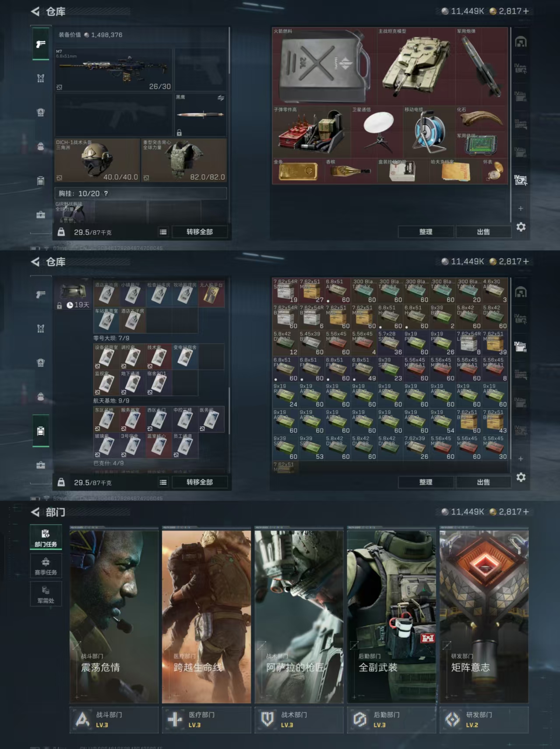Go back using arrow beside 部门
Viewport: 560px width, 749px height.
click(x=35, y=512)
